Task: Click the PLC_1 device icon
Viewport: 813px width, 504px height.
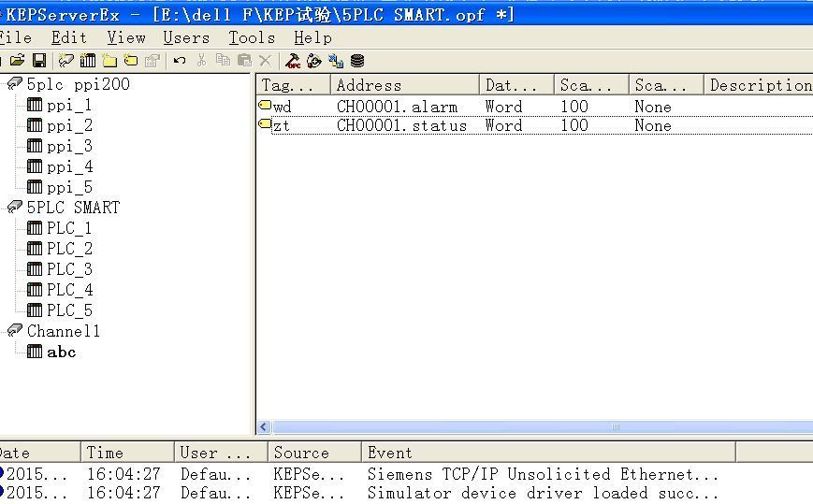Action: click(x=35, y=228)
